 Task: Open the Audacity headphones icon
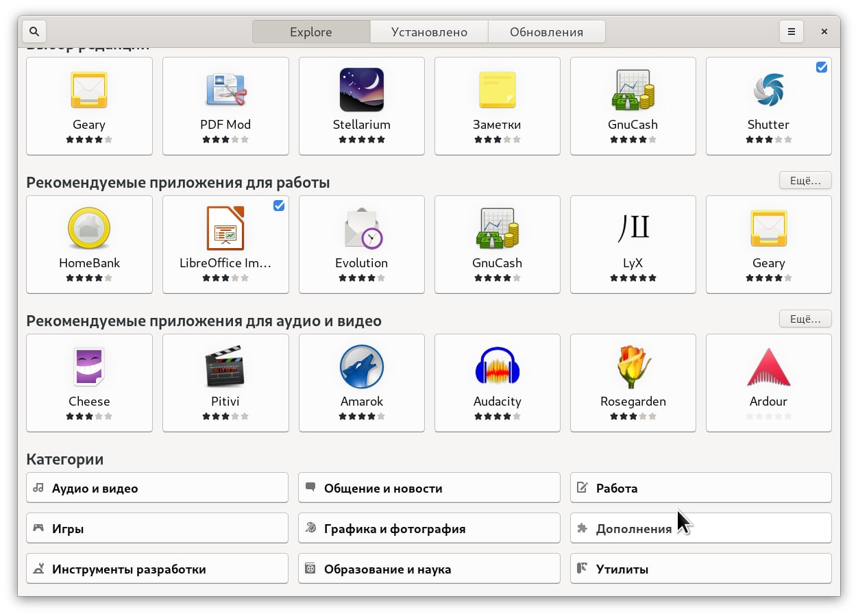(x=498, y=367)
